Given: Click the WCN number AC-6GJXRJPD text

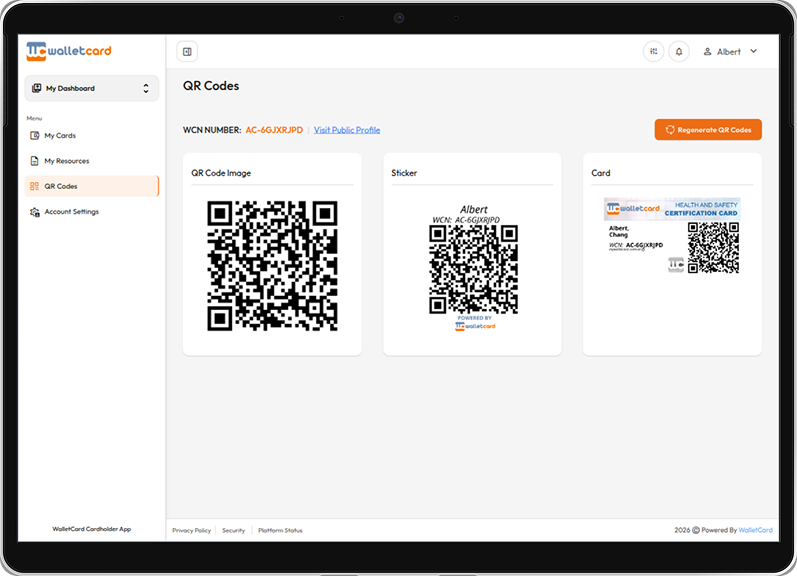Looking at the screenshot, I should pos(274,130).
